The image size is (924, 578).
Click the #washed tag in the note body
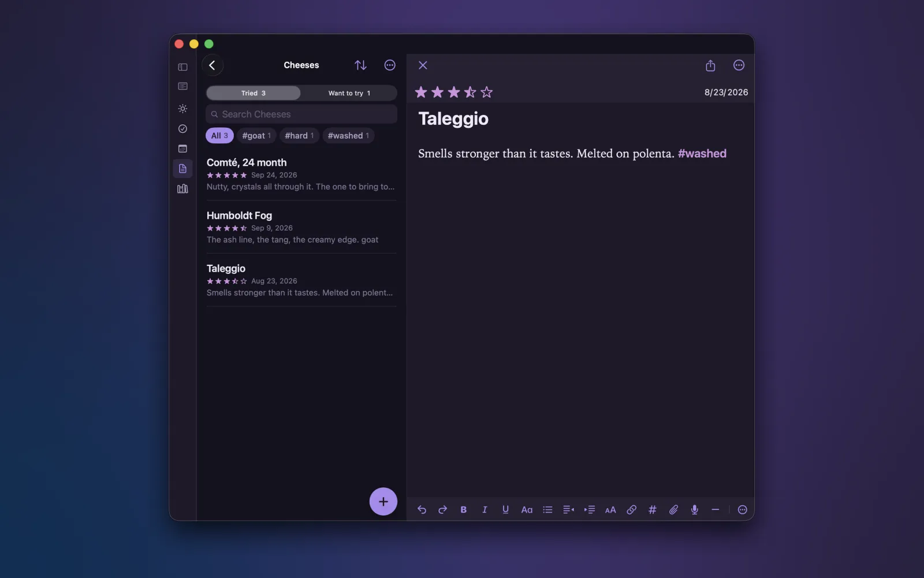[x=702, y=154]
